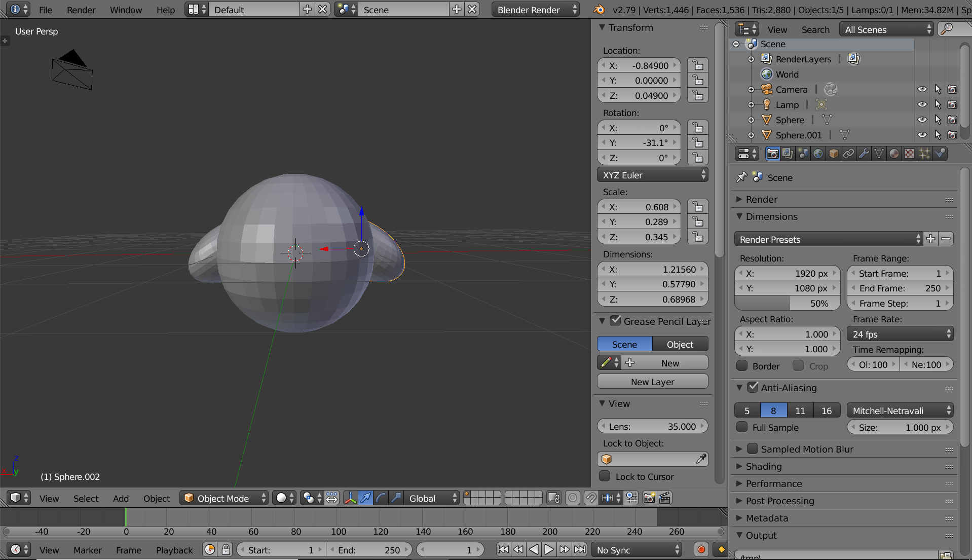This screenshot has height=560, width=972.
Task: Open the Mitchell-Netravali filter dropdown
Action: point(900,410)
